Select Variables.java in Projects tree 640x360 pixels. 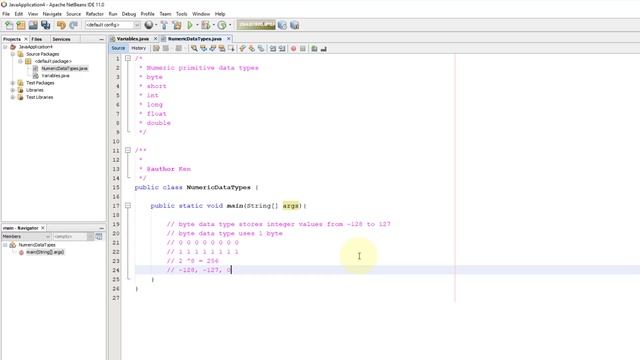pos(56,76)
